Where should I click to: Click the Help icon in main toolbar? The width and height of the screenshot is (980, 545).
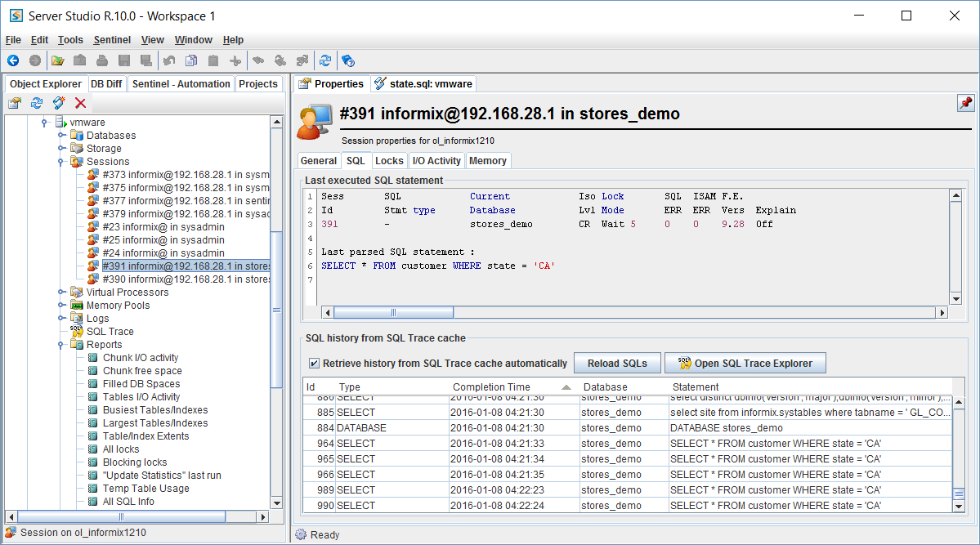point(347,60)
